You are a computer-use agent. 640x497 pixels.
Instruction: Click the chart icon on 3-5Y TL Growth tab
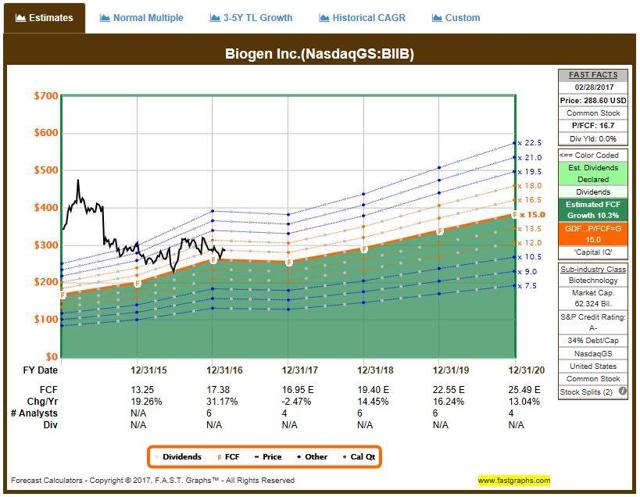click(x=215, y=18)
